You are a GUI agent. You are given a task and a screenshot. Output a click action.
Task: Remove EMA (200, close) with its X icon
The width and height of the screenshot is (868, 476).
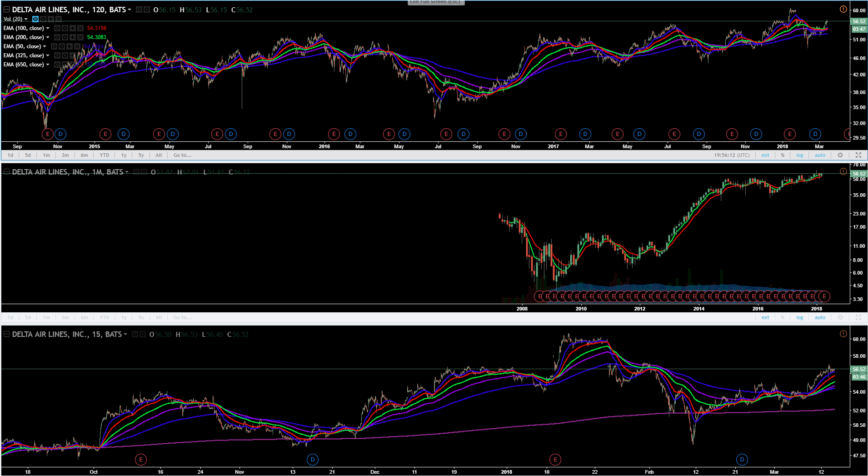(80, 37)
